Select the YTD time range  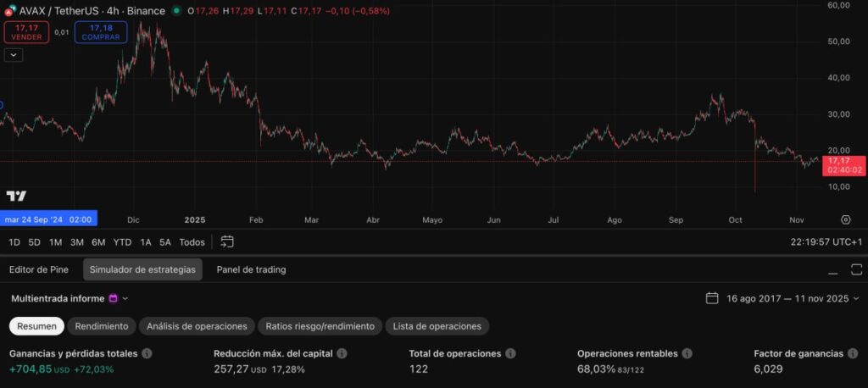[x=122, y=242]
